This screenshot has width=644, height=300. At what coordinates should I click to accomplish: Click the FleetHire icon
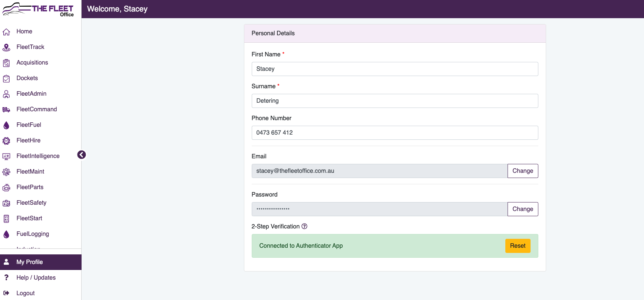click(x=6, y=141)
